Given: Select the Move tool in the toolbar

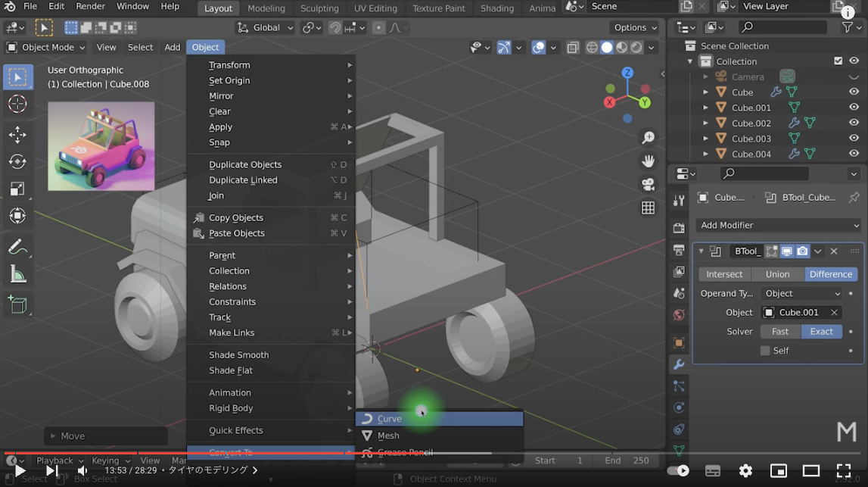Looking at the screenshot, I should [17, 135].
